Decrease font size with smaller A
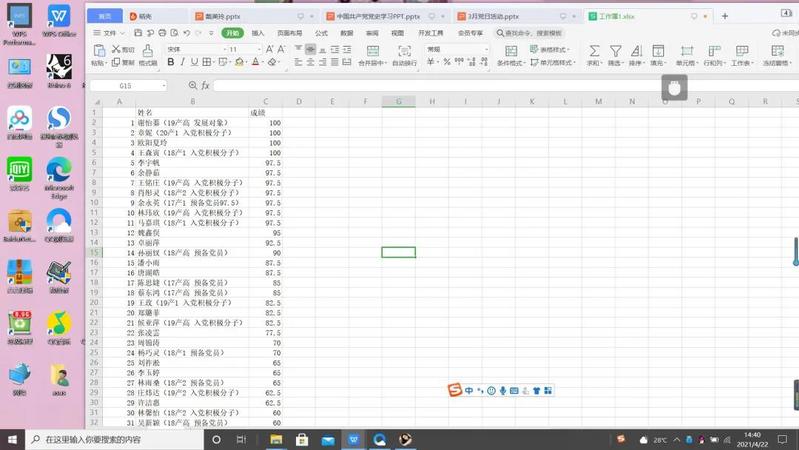 [281, 49]
